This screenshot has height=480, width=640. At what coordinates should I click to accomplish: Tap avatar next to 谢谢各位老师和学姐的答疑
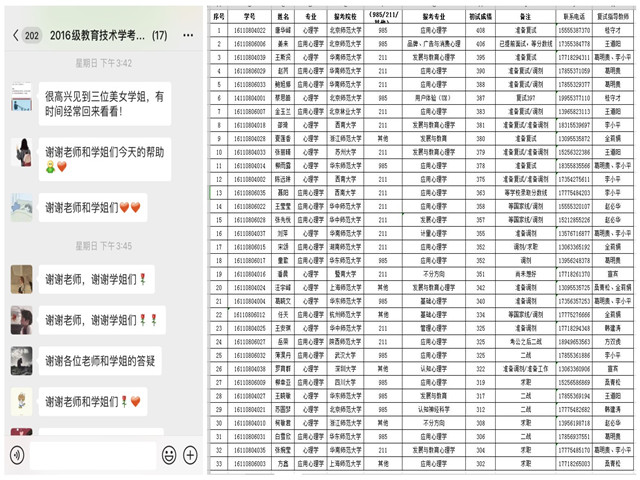coord(22,360)
